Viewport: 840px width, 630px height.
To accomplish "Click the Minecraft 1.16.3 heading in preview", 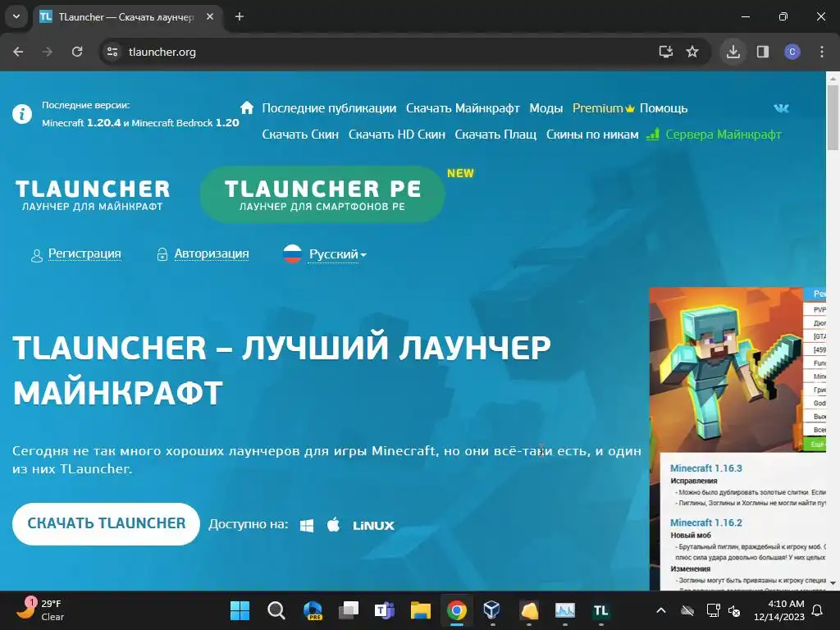I will (x=706, y=468).
